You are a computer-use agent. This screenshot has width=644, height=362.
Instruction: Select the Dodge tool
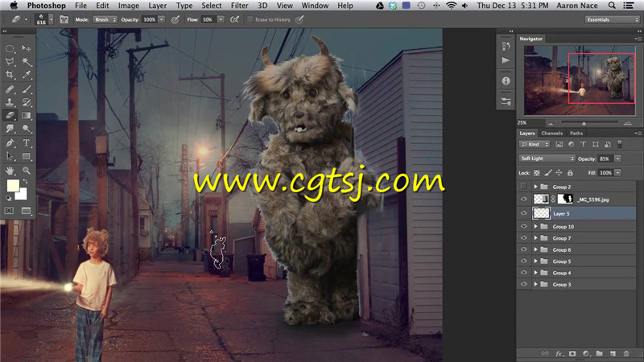pyautogui.click(x=27, y=129)
